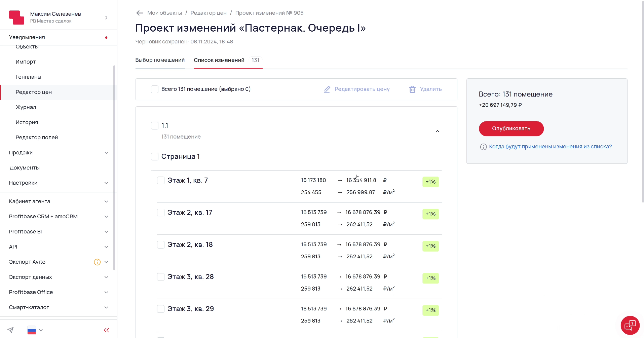Click the orange warning icon near Экспорт Avito

[x=97, y=262]
